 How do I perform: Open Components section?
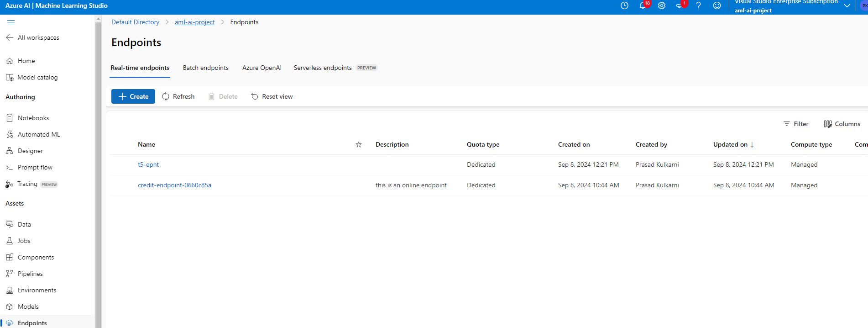tap(30, 257)
